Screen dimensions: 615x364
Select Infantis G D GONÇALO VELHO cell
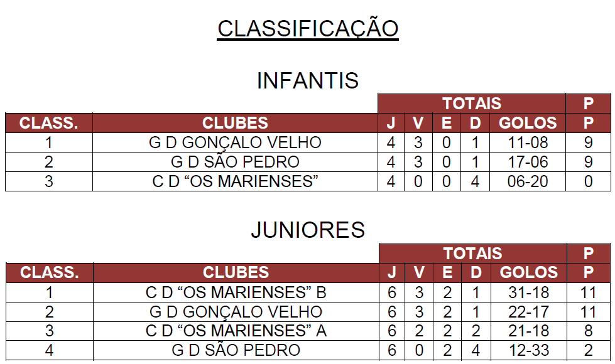(235, 142)
